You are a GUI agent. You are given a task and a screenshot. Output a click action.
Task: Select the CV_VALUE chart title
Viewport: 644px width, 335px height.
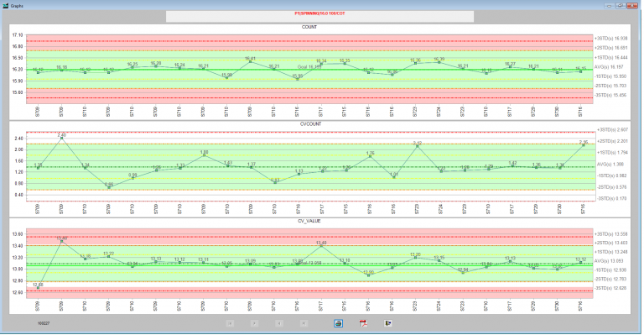click(309, 221)
